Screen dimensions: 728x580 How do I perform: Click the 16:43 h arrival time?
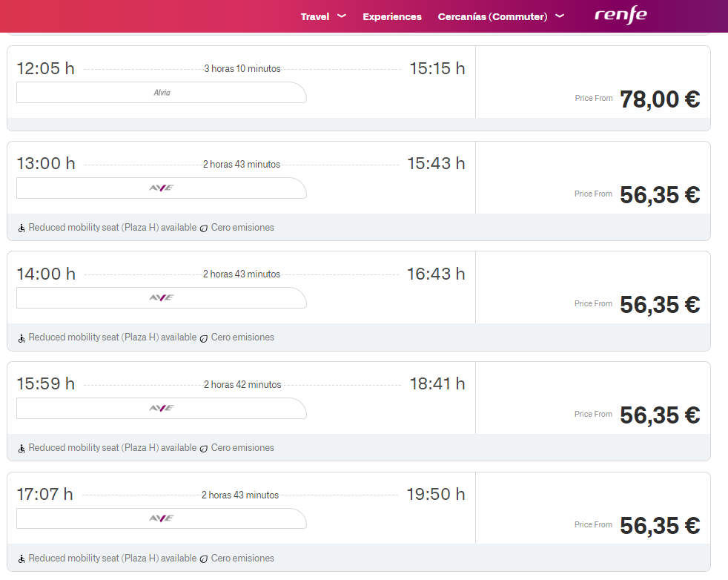[436, 274]
